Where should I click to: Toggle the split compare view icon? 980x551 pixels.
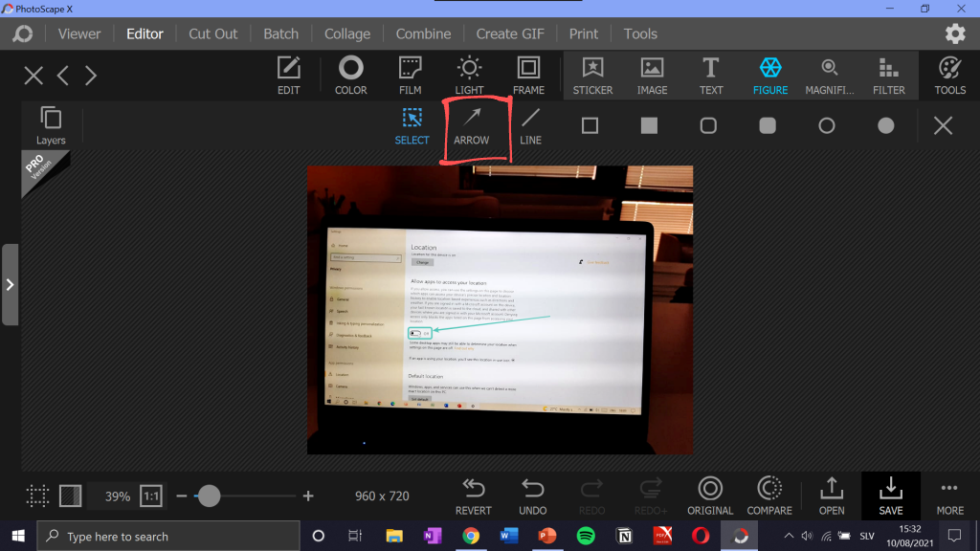(71, 496)
